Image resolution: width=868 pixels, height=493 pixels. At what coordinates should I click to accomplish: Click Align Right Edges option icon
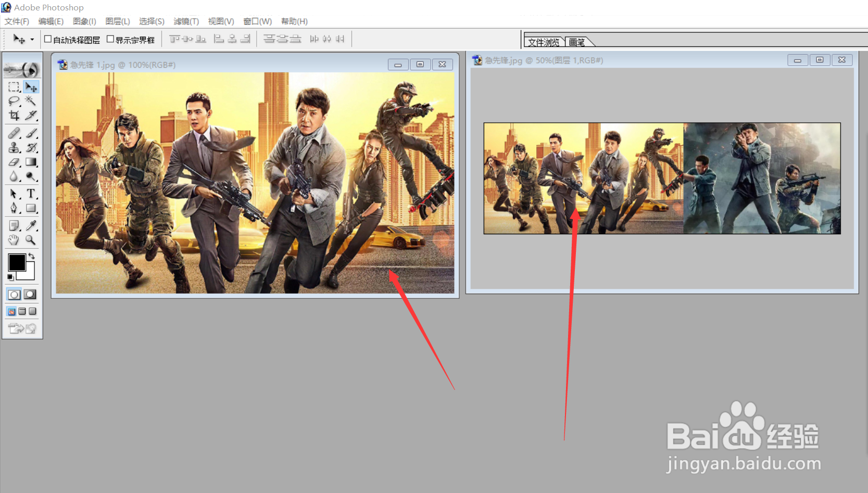pos(245,39)
